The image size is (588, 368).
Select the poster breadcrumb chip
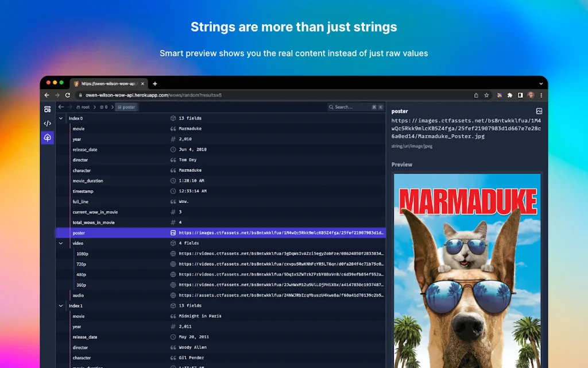click(x=126, y=107)
